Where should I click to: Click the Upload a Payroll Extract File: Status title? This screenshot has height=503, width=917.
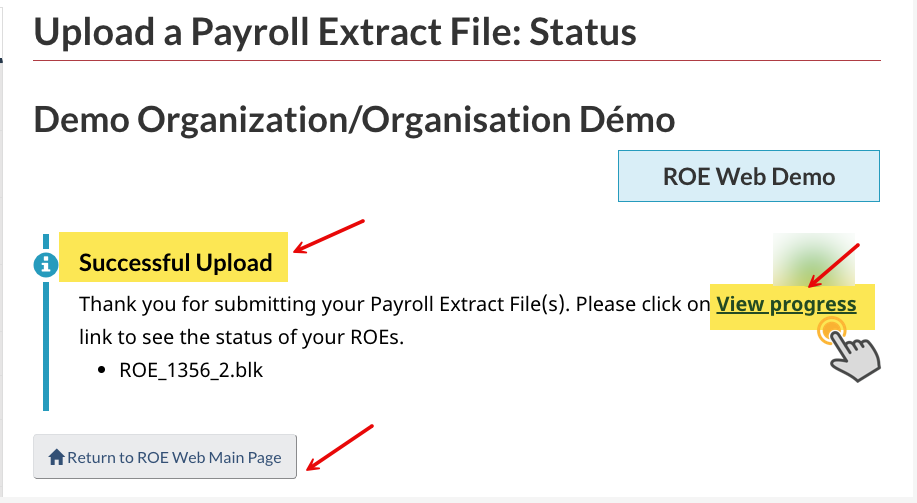click(335, 32)
